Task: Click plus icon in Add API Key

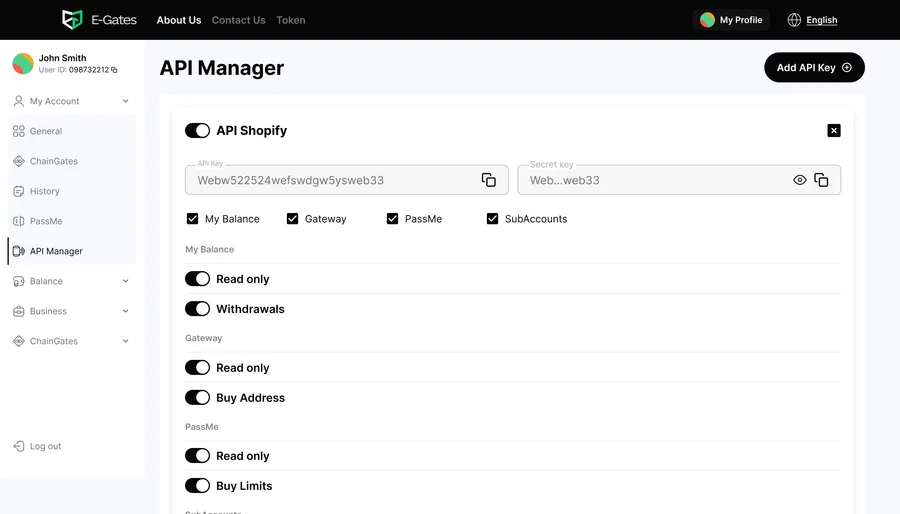Action: pyautogui.click(x=847, y=68)
